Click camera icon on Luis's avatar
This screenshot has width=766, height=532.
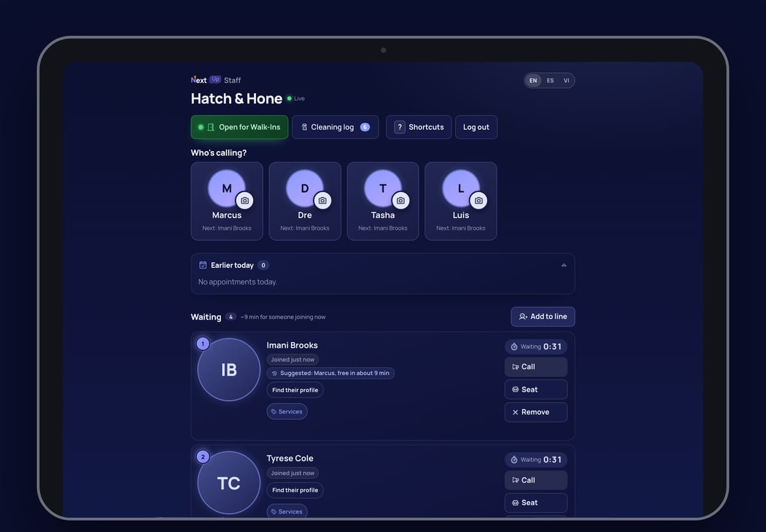(478, 200)
